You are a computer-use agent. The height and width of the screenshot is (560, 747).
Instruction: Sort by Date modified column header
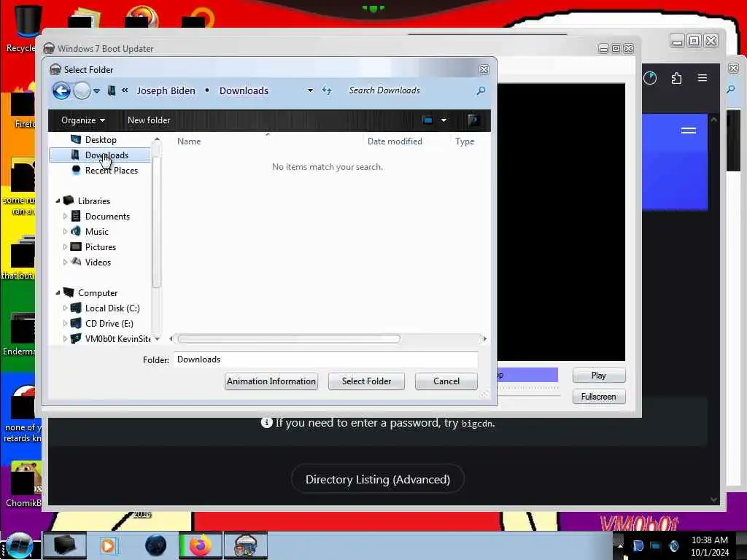(395, 141)
